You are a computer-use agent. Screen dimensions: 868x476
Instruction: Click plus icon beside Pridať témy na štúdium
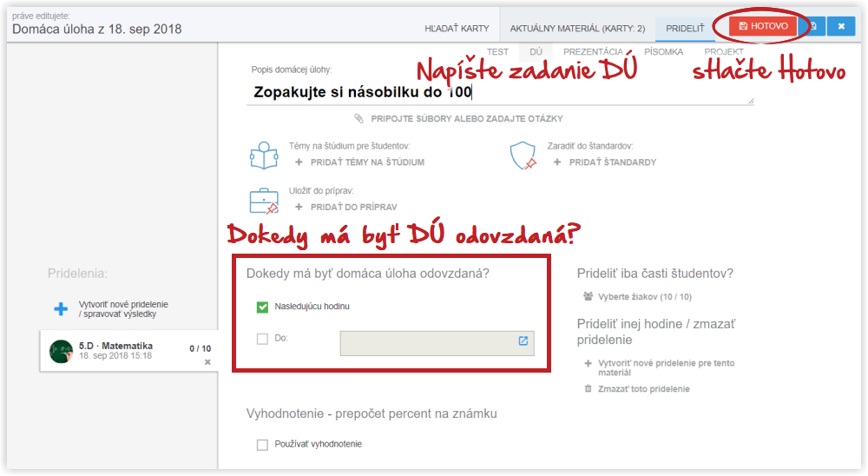[299, 162]
